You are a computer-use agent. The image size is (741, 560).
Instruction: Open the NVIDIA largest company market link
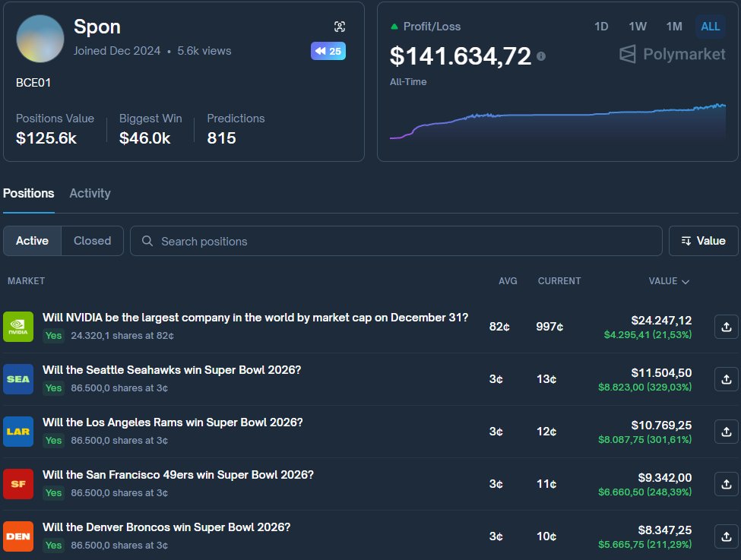tap(255, 318)
